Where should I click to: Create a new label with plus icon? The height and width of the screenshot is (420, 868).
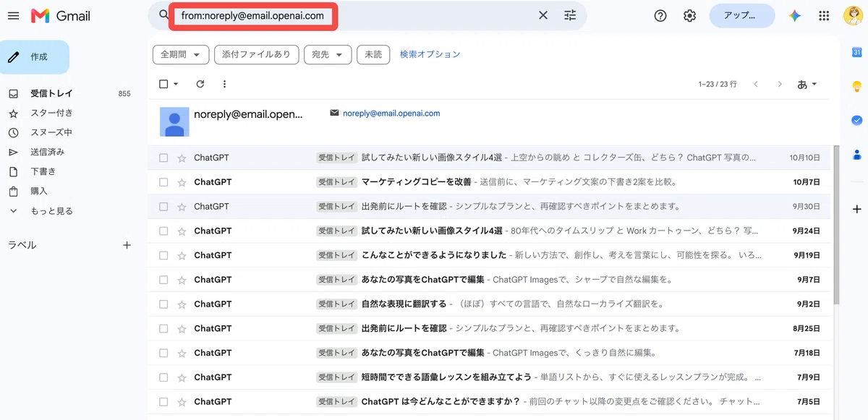(127, 245)
